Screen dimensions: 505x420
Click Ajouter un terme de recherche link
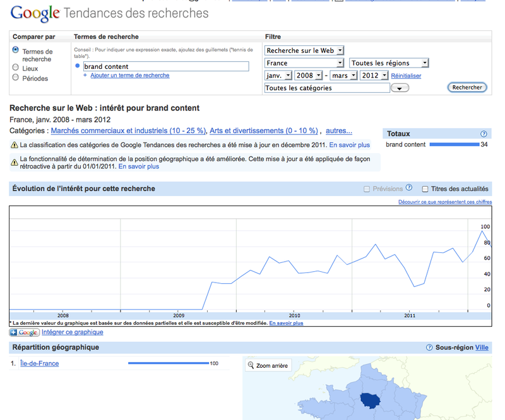pos(129,76)
